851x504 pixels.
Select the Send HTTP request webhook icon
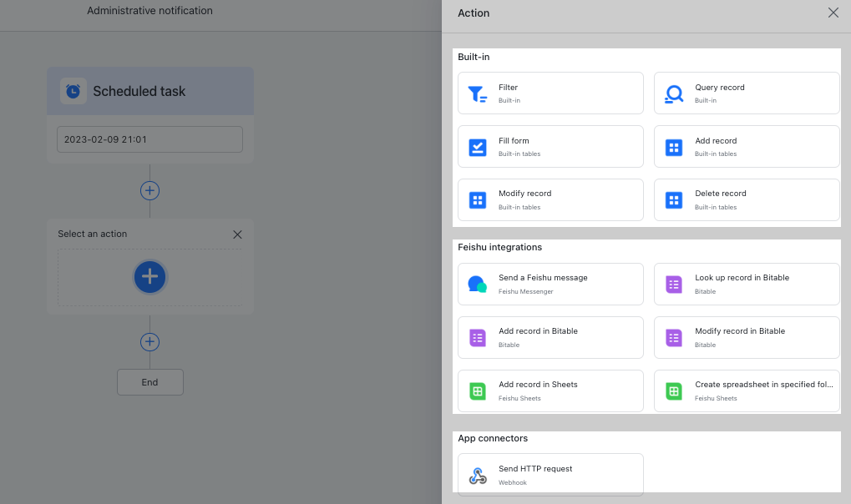click(478, 474)
